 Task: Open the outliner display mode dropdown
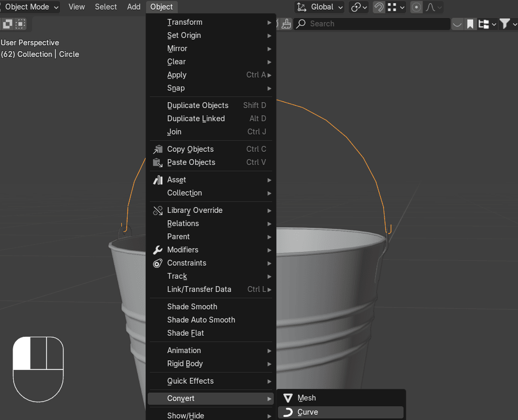(x=487, y=24)
